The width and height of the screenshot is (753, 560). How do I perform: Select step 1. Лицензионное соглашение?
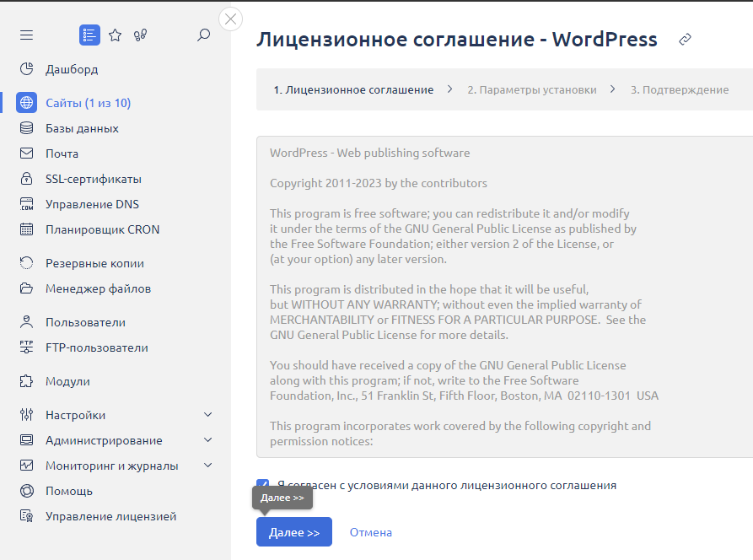pyautogui.click(x=353, y=89)
